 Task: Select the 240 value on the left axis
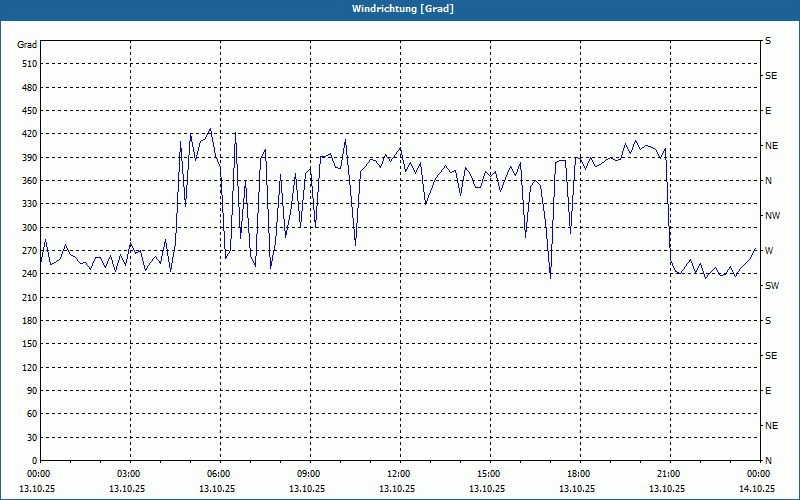point(30,274)
